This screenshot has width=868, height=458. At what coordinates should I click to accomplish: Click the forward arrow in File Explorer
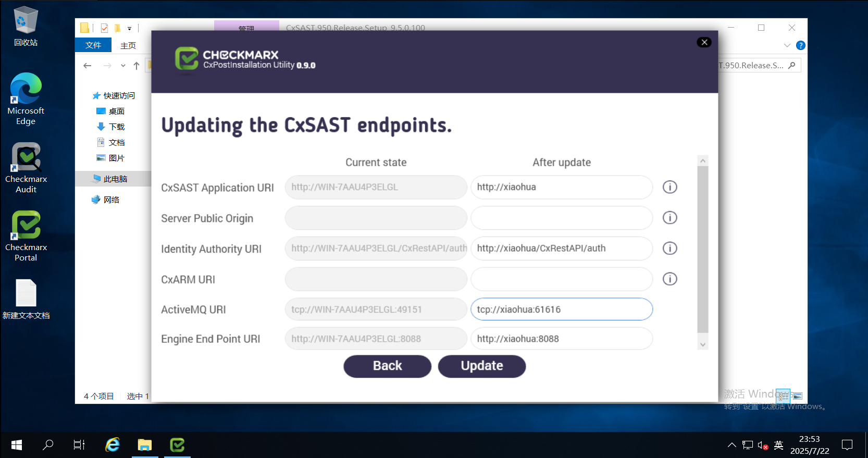tap(107, 66)
